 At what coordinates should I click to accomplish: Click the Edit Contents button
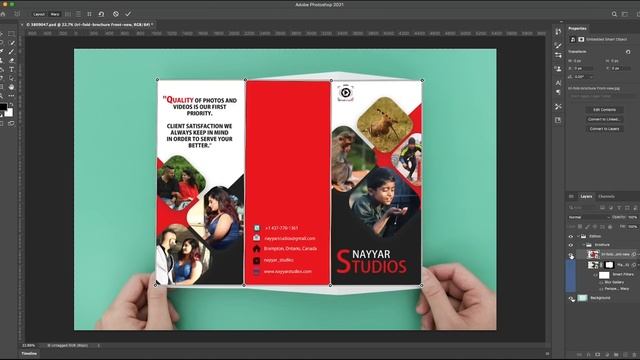(604, 110)
